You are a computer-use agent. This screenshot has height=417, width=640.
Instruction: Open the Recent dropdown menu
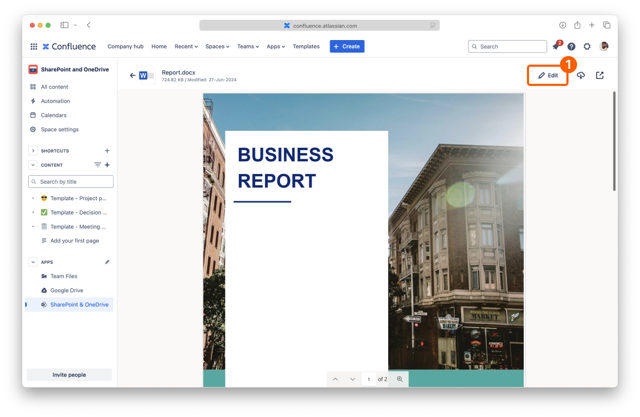click(x=186, y=46)
